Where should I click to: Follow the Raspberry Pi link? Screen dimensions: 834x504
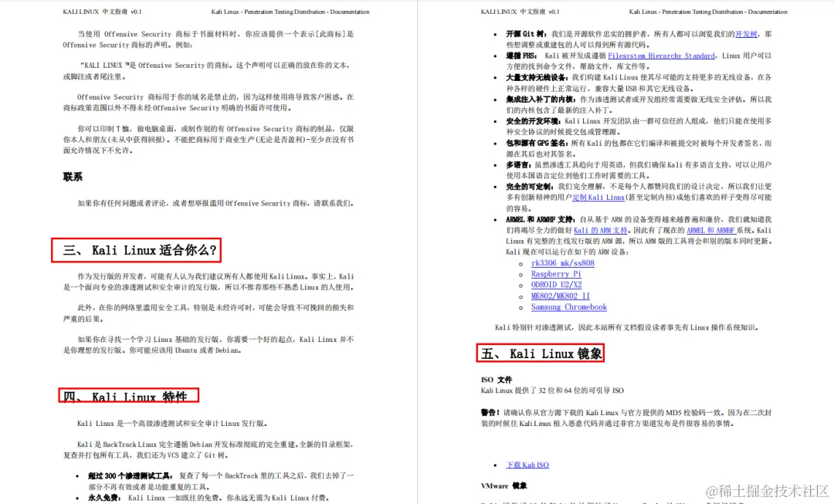pyautogui.click(x=556, y=274)
